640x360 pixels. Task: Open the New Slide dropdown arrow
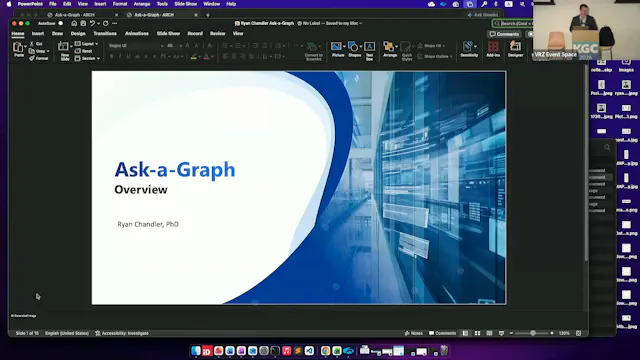point(71,46)
